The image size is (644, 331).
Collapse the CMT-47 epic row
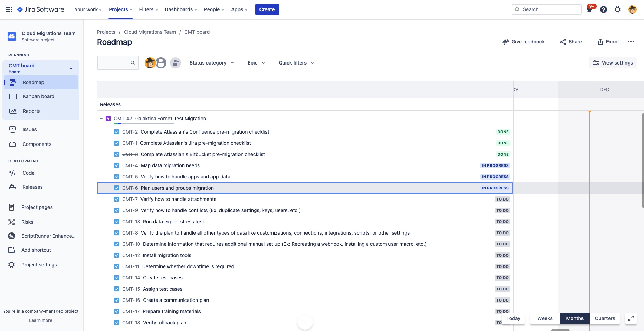coord(101,119)
